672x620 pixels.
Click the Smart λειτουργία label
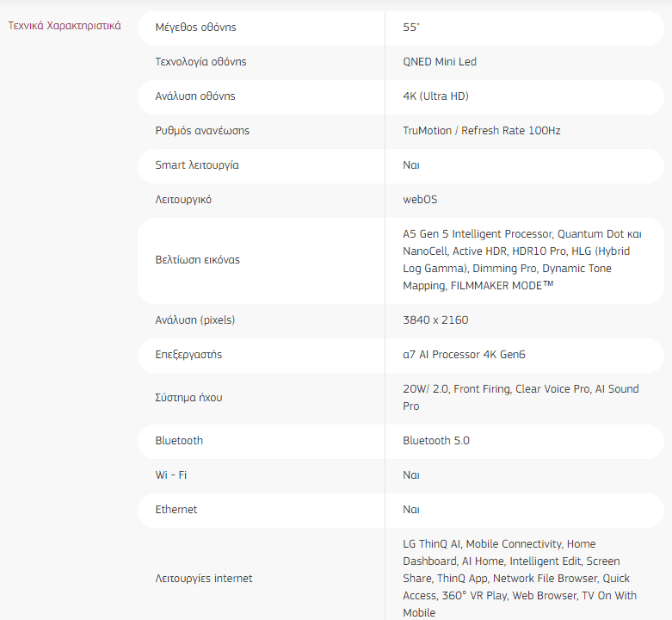[x=197, y=165]
